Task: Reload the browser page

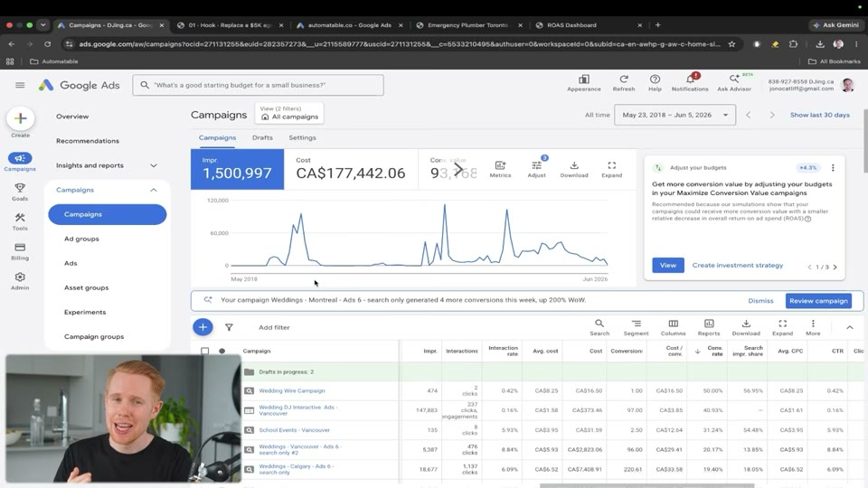Action: [x=48, y=43]
